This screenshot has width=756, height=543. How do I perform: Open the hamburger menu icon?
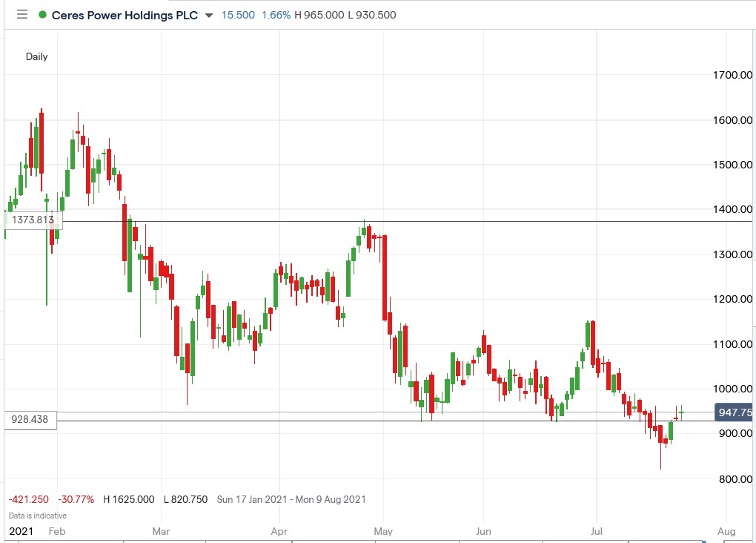pyautogui.click(x=22, y=15)
